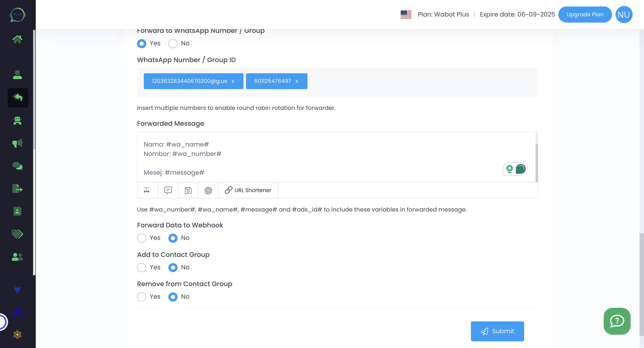Open the chatbot robot sidebar icon
The width and height of the screenshot is (644, 348).
pyautogui.click(x=17, y=121)
